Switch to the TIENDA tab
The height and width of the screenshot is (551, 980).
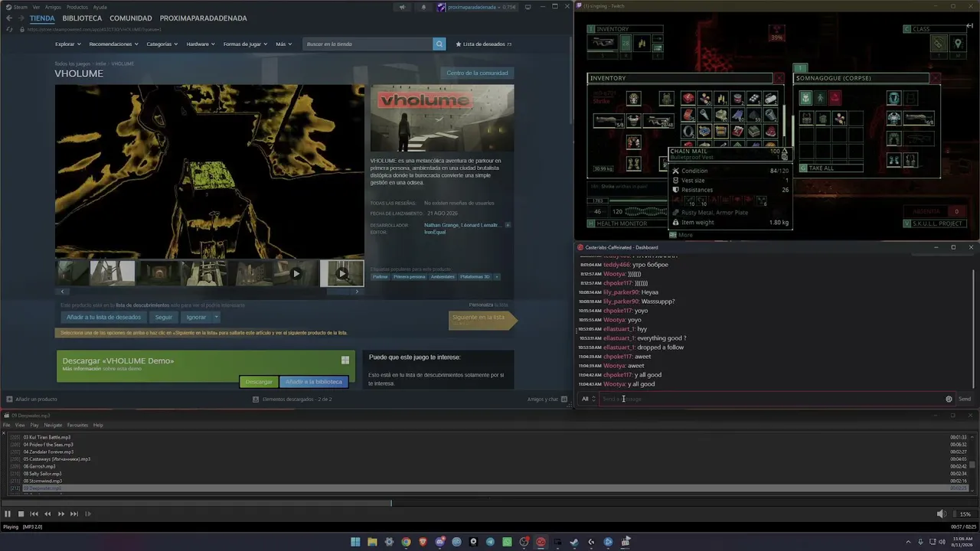point(42,18)
